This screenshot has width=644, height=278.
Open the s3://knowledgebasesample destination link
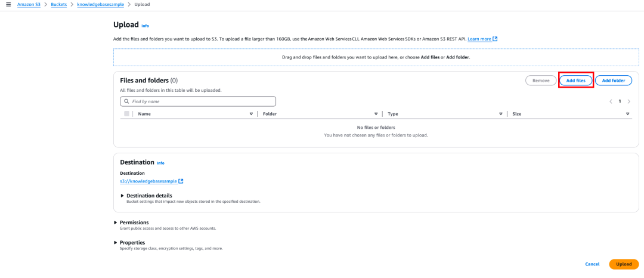148,181
